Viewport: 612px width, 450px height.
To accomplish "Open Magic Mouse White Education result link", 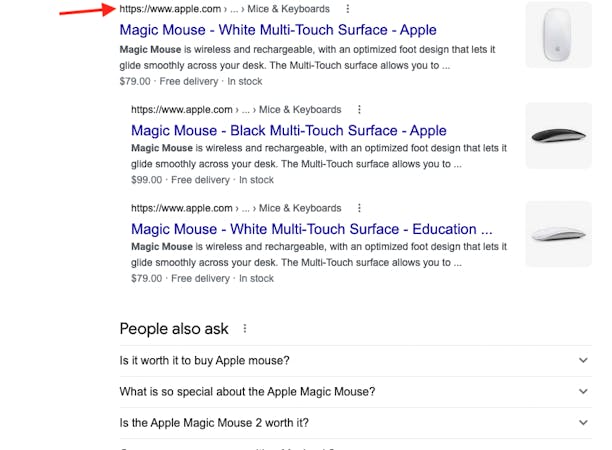I will coord(311,229).
